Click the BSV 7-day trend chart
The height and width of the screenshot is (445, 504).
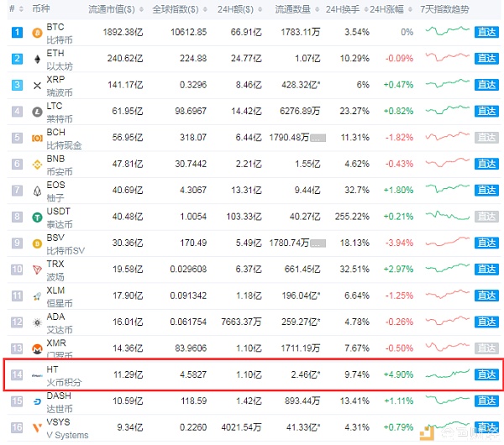pyautogui.click(x=447, y=242)
